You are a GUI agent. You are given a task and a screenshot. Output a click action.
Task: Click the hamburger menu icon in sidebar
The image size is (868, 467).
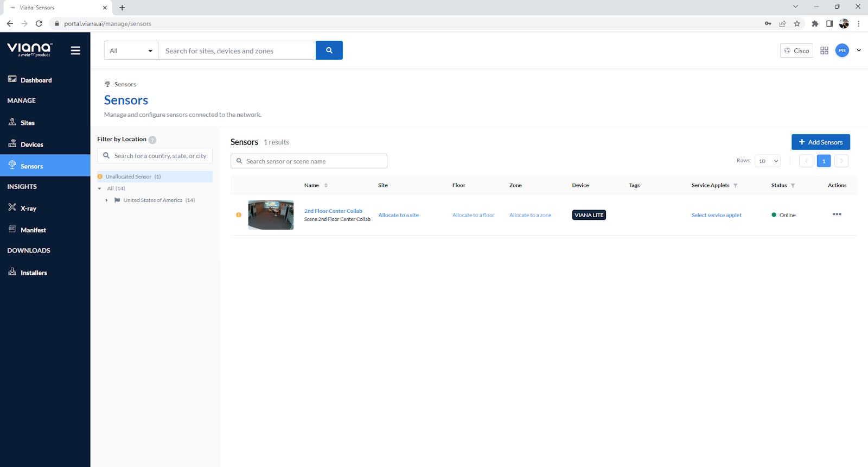(75, 51)
